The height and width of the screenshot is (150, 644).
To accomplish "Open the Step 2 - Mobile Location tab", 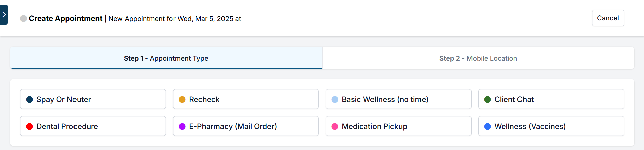I will coord(478,58).
